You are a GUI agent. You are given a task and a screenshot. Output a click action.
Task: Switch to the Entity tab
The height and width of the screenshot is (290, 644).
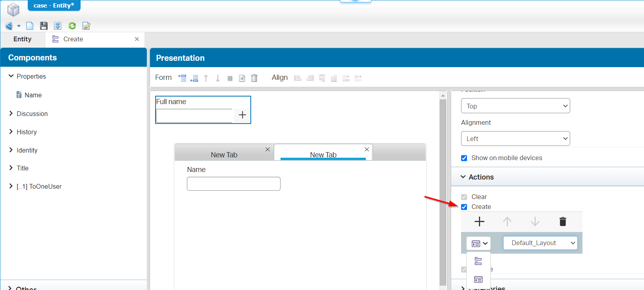point(22,39)
